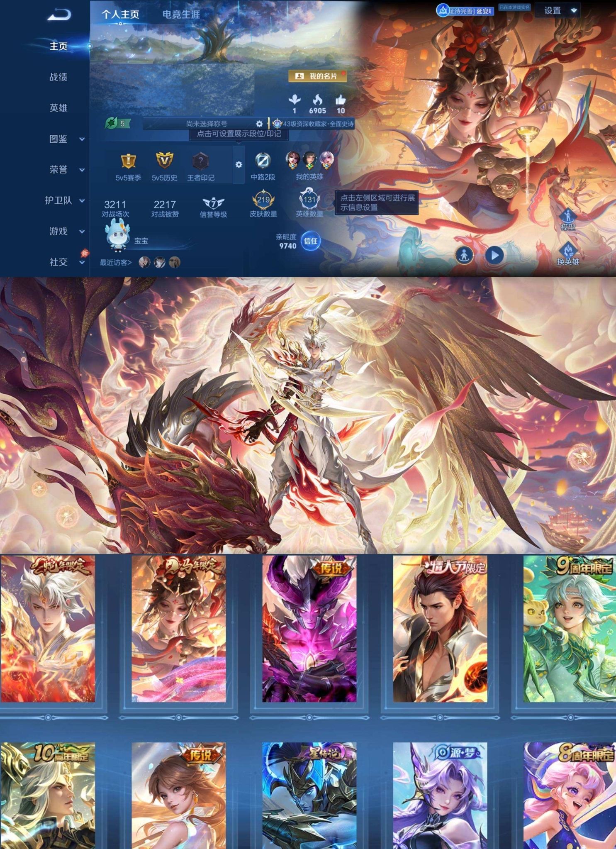This screenshot has height=849, width=616.
Task: Click the level 5 green badge
Action: 117,123
